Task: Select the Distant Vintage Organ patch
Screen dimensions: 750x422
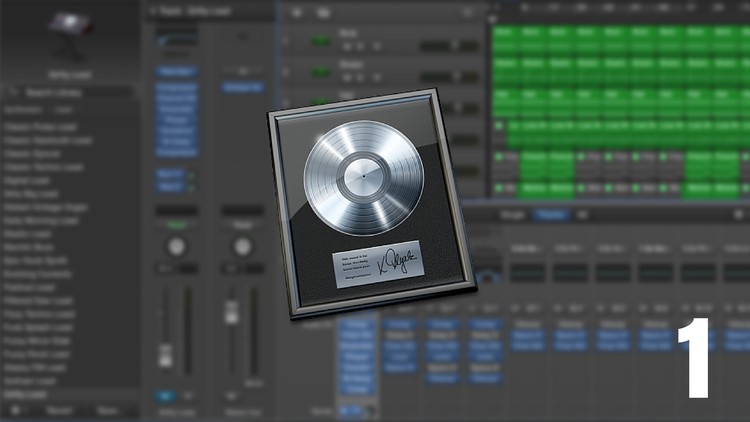Action: coord(45,208)
